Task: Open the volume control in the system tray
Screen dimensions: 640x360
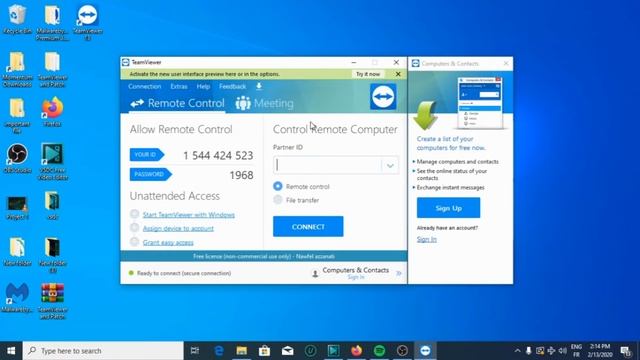Action: pyautogui.click(x=562, y=351)
